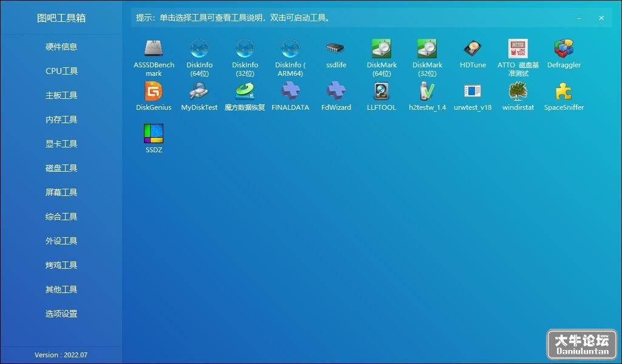Image resolution: width=622 pixels, height=364 pixels.
Task: Select the DiskMark (64位) icon
Action: click(381, 49)
